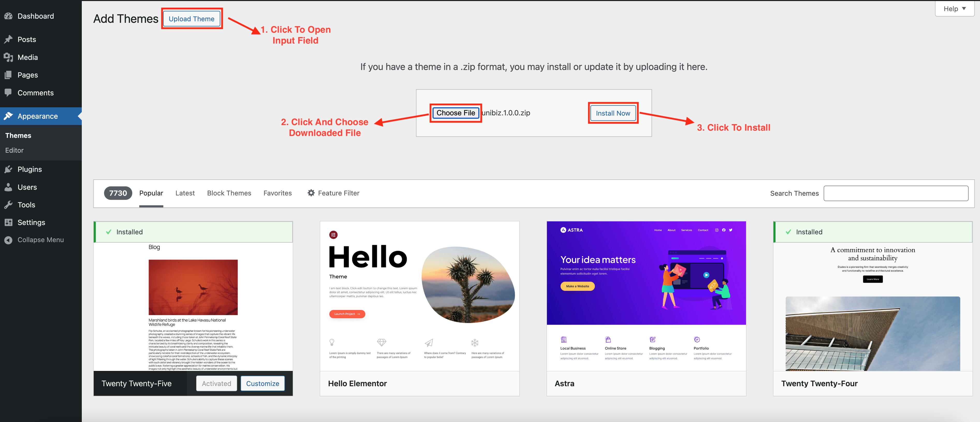Click the Plugins plug icon
Screen dimensions: 980x422
(8, 169)
